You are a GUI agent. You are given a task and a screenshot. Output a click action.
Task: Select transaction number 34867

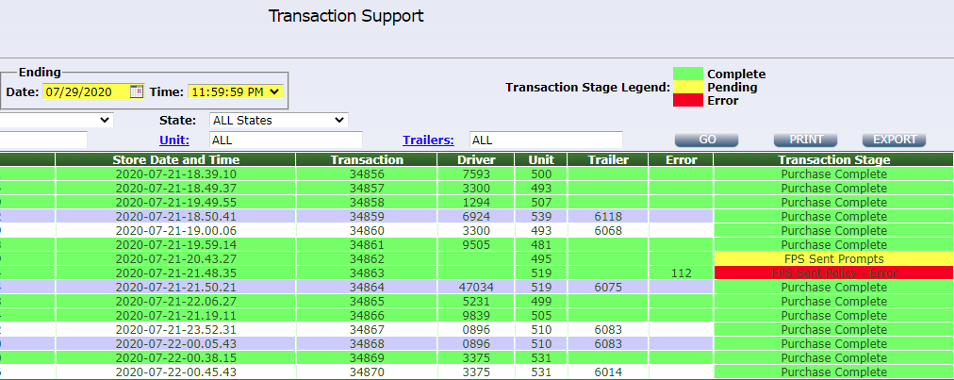(367, 330)
